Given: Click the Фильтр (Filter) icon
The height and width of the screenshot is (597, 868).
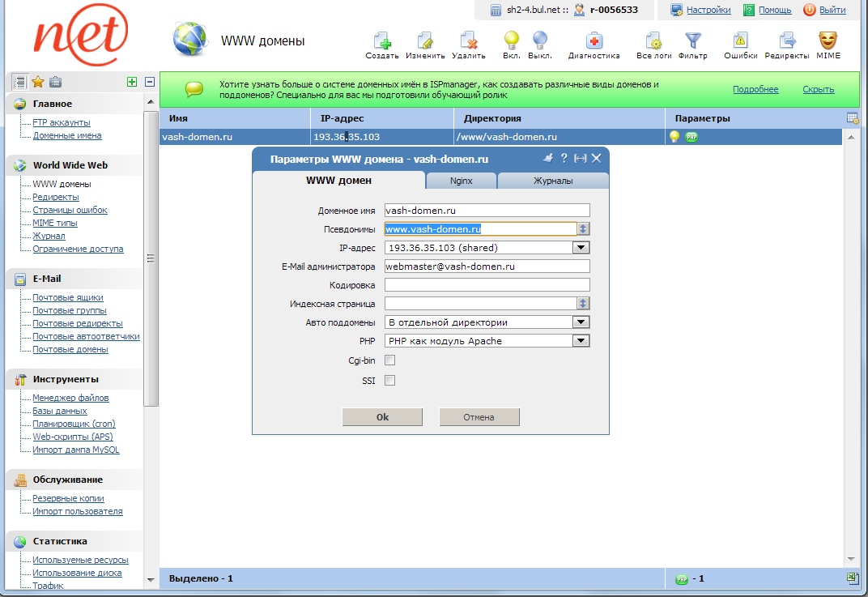Looking at the screenshot, I should click(x=691, y=41).
